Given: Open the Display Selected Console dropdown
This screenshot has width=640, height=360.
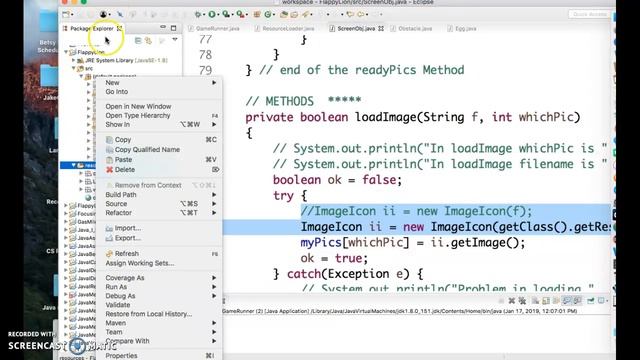Looking at the screenshot, I should click(607, 301).
